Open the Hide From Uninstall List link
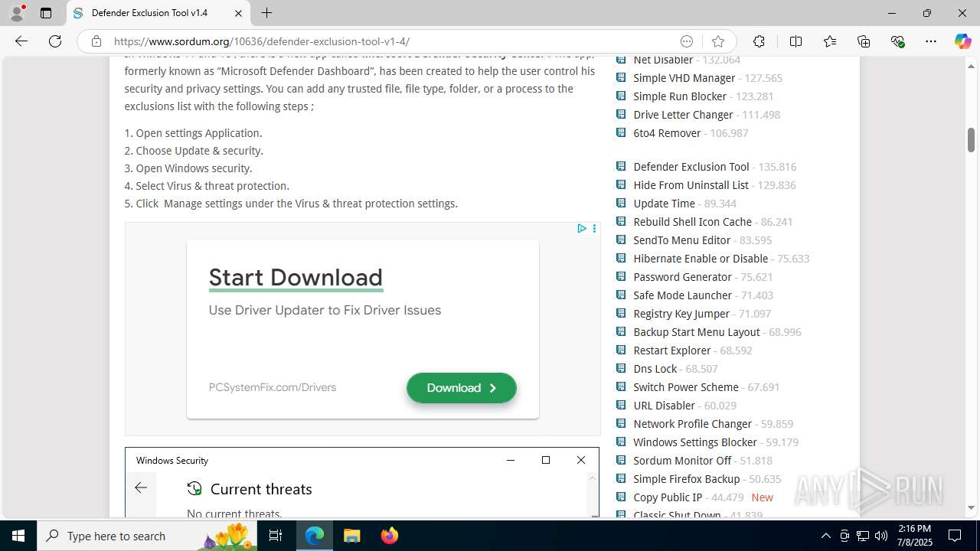 pyautogui.click(x=691, y=185)
